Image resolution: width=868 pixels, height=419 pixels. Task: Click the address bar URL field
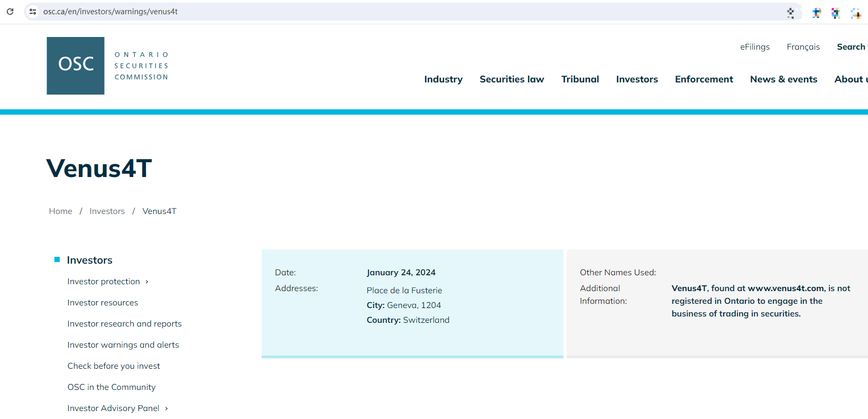click(x=370, y=12)
